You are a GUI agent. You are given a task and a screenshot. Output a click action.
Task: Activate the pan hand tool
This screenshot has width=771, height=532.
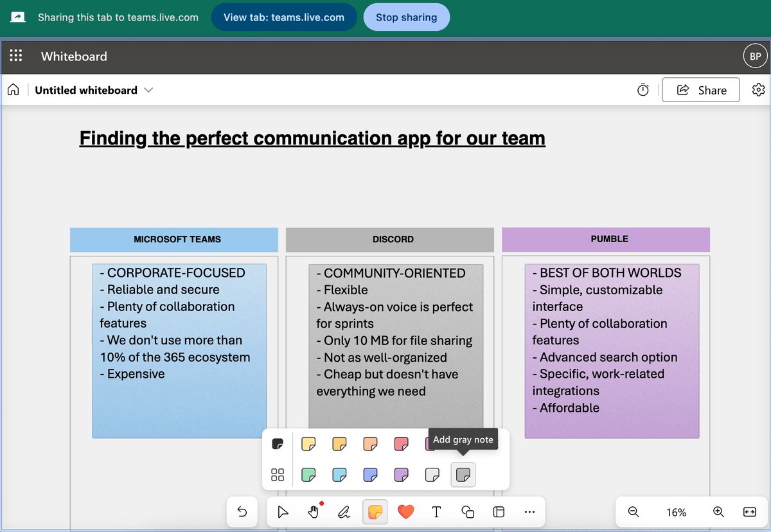coord(314,511)
